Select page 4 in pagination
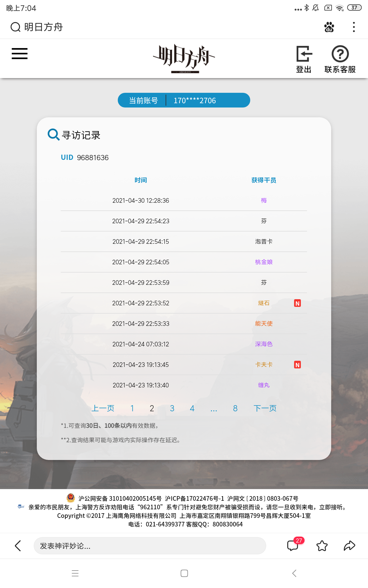 click(192, 408)
